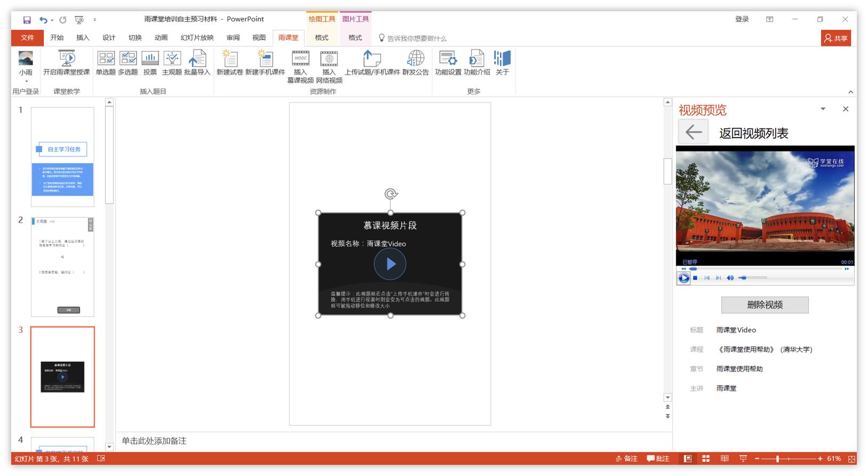Open 批量导入 for questions

[x=197, y=64]
